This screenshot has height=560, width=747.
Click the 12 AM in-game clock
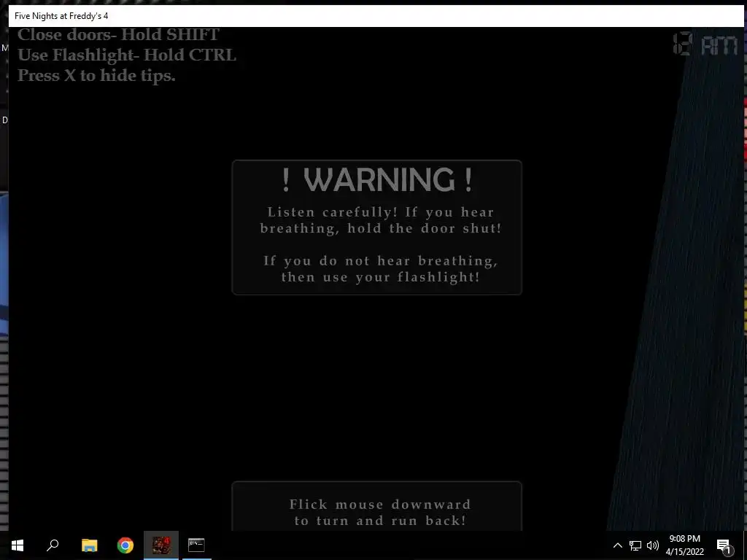[705, 44]
